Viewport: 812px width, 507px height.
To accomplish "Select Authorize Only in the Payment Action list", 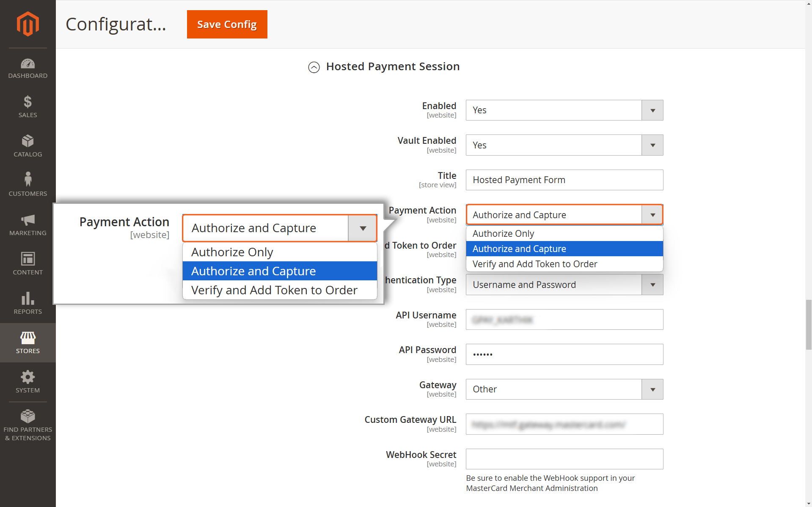I will (x=564, y=233).
